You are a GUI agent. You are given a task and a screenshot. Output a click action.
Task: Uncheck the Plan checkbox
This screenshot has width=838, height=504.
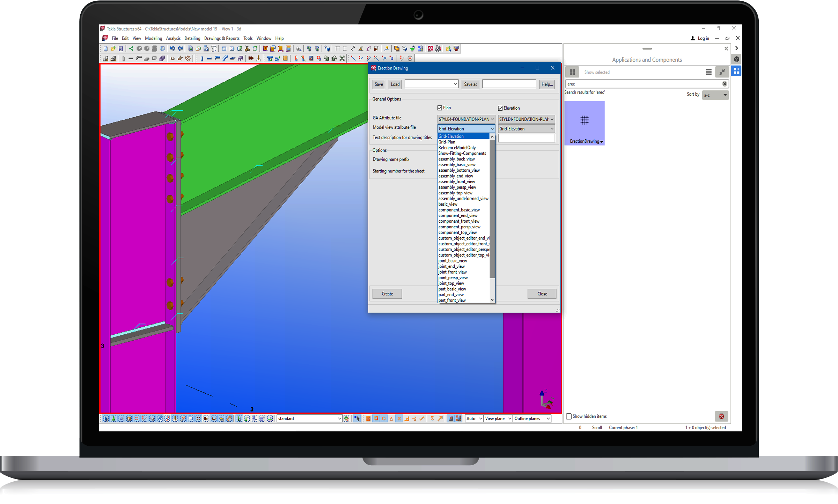pyautogui.click(x=440, y=108)
